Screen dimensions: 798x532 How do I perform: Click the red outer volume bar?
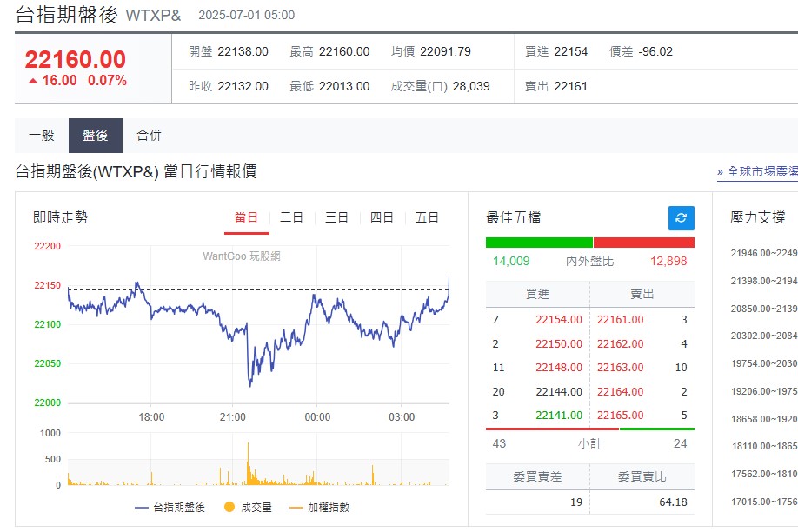(644, 243)
